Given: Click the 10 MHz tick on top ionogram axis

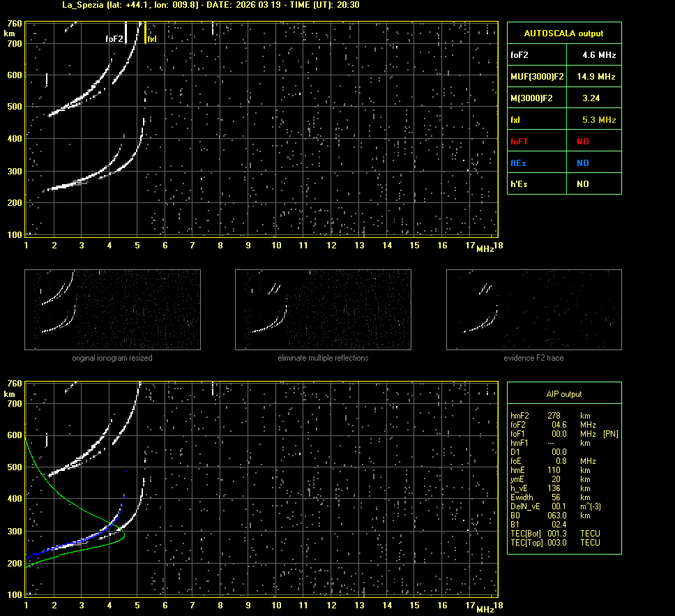Looking at the screenshot, I should [x=277, y=245].
